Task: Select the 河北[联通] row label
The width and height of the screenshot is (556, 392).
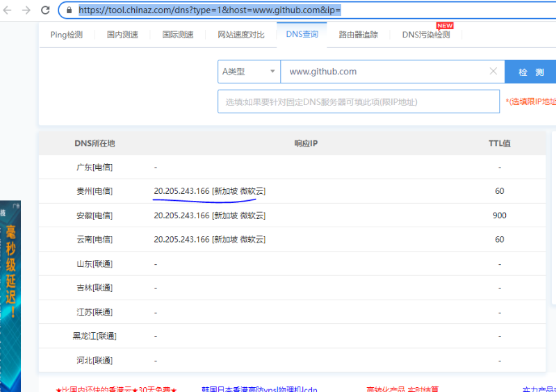Action: tap(95, 361)
